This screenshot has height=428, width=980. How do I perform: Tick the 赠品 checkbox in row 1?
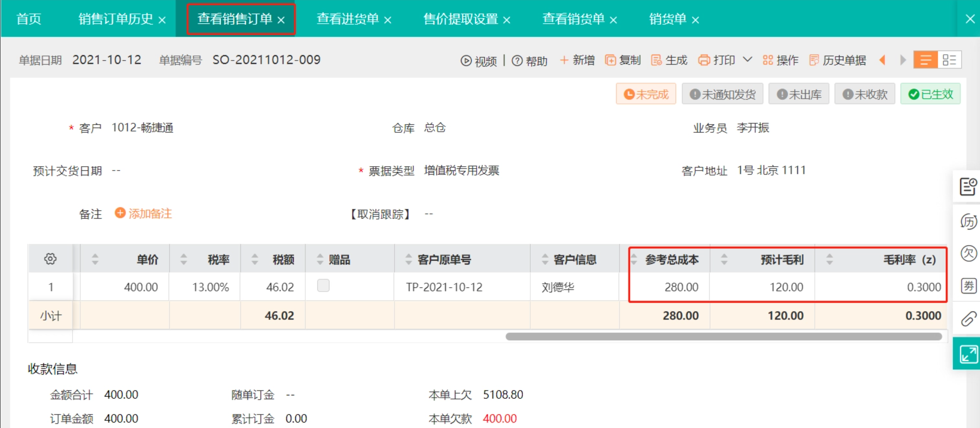323,286
